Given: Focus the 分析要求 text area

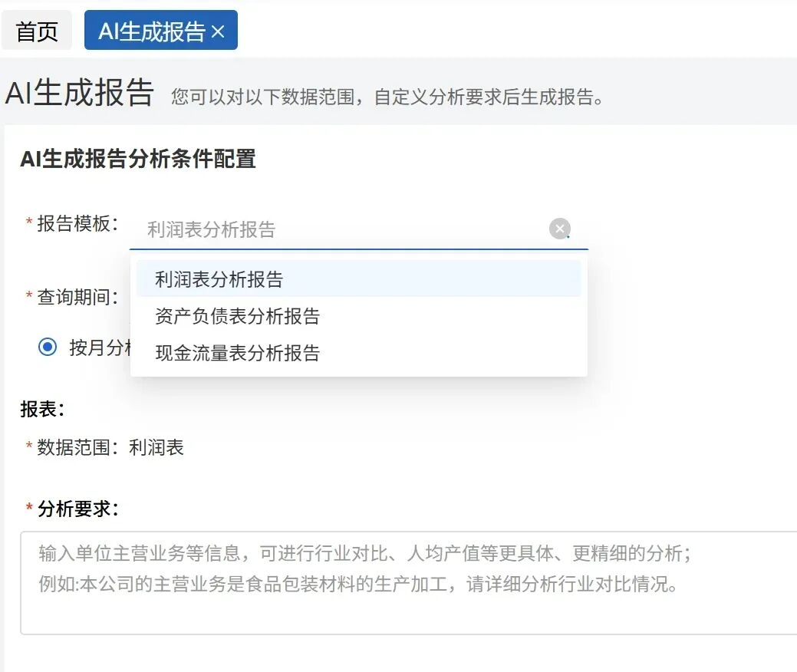Looking at the screenshot, I should (x=407, y=583).
